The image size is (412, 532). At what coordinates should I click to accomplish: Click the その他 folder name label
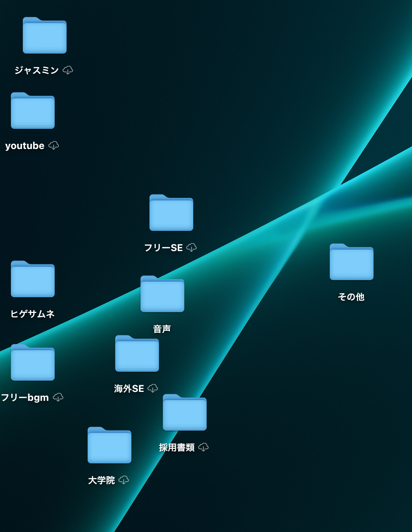pos(351,297)
